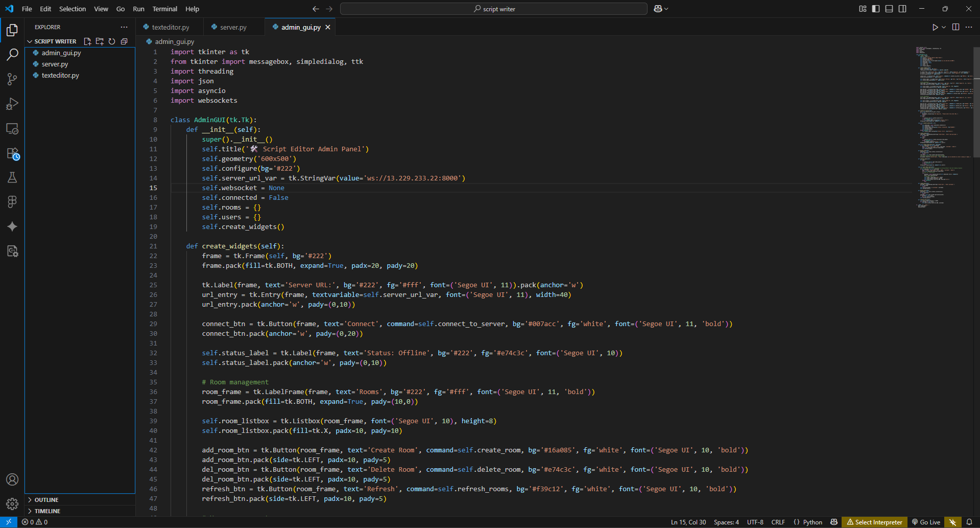Open the Run menu
Viewport: 980px width, 528px height.
coord(138,9)
